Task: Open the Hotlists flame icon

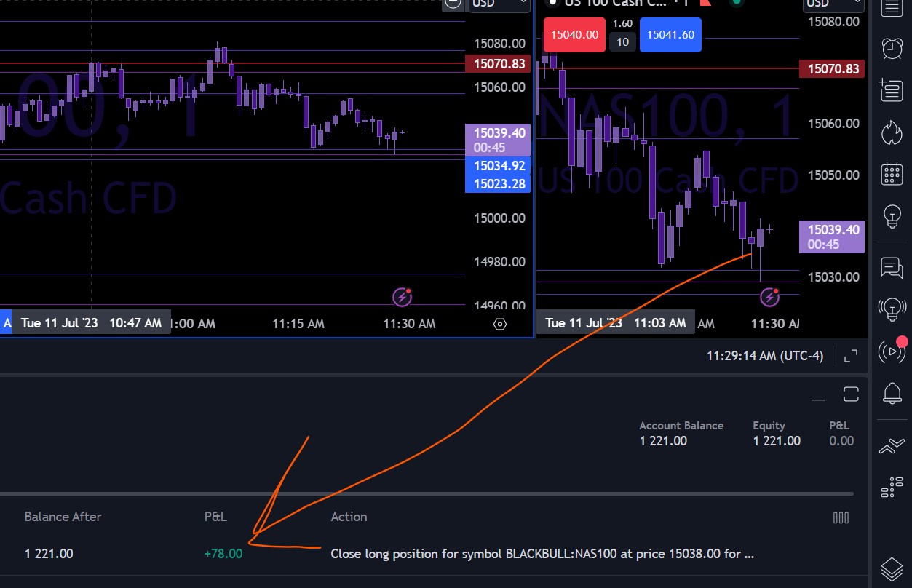Action: coord(892,132)
